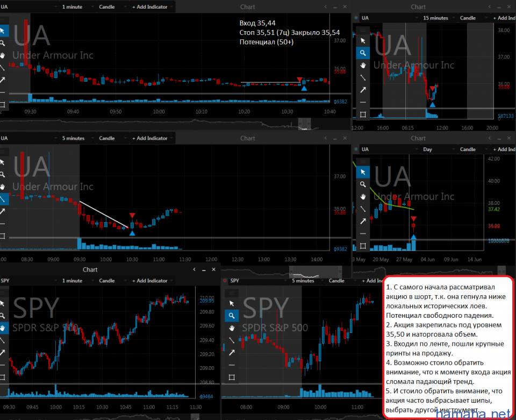This screenshot has width=516, height=420.
Task: Click timeline navigator handle below UA 1 minute chart
Action: [x=304, y=124]
